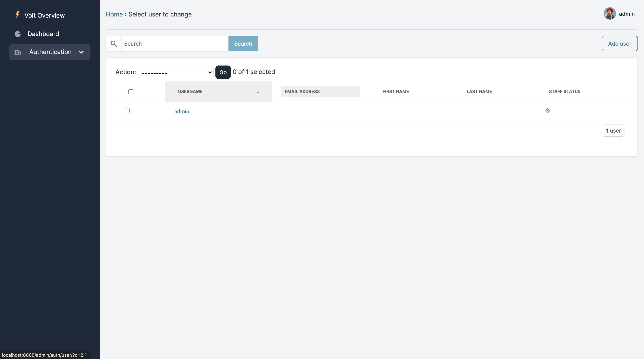Click the blue Search button

pyautogui.click(x=243, y=44)
